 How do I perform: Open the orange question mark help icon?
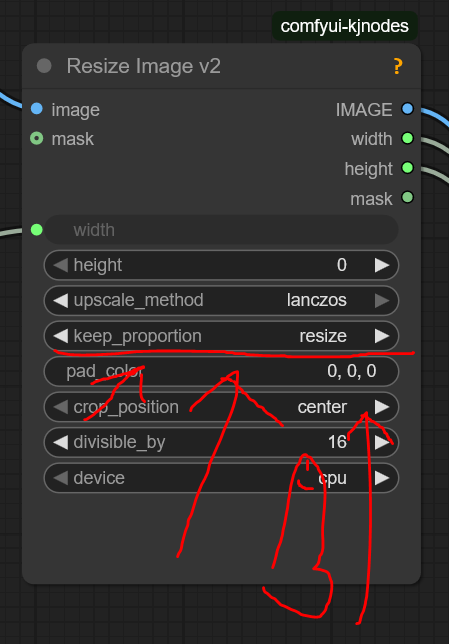coord(397,66)
